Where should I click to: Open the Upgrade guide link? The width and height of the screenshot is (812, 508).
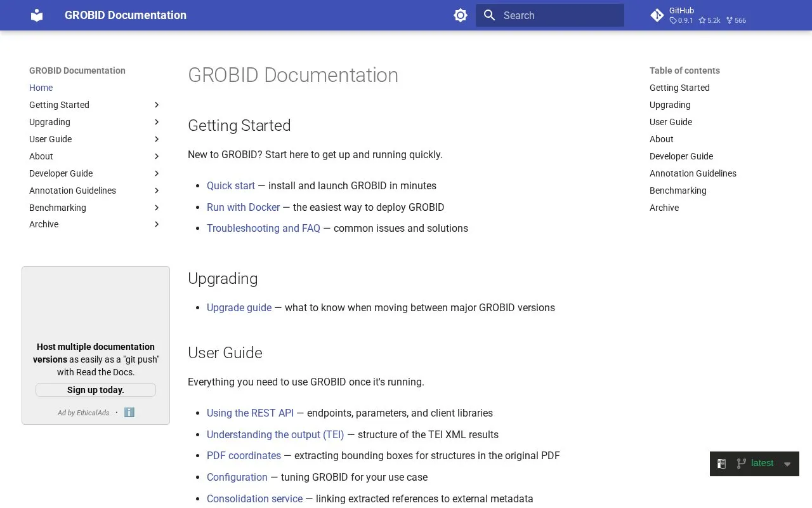tap(239, 308)
